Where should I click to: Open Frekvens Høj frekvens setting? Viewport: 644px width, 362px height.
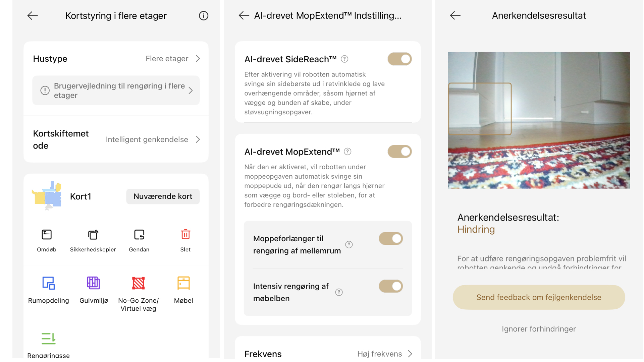(x=384, y=354)
